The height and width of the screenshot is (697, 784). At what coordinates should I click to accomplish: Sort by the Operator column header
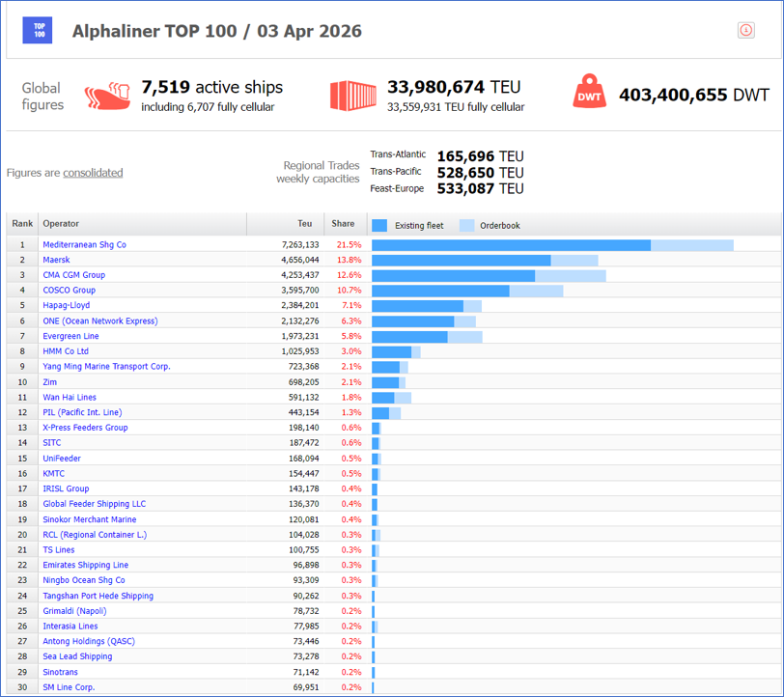point(61,224)
